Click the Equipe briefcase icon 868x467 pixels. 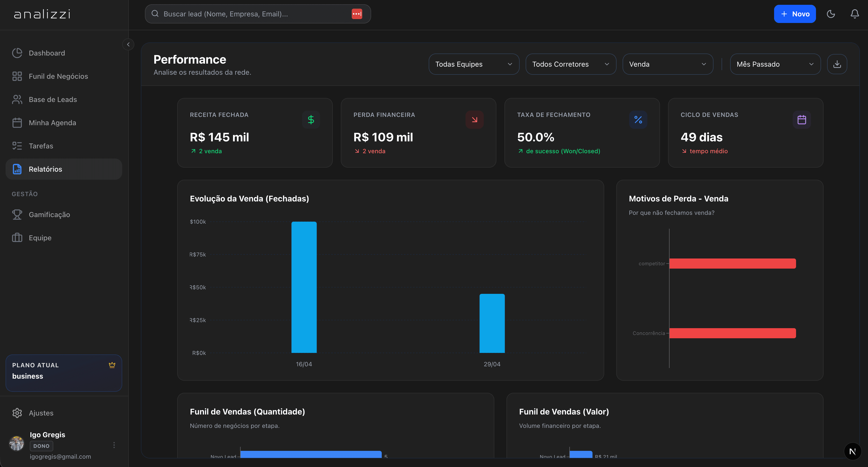(17, 238)
